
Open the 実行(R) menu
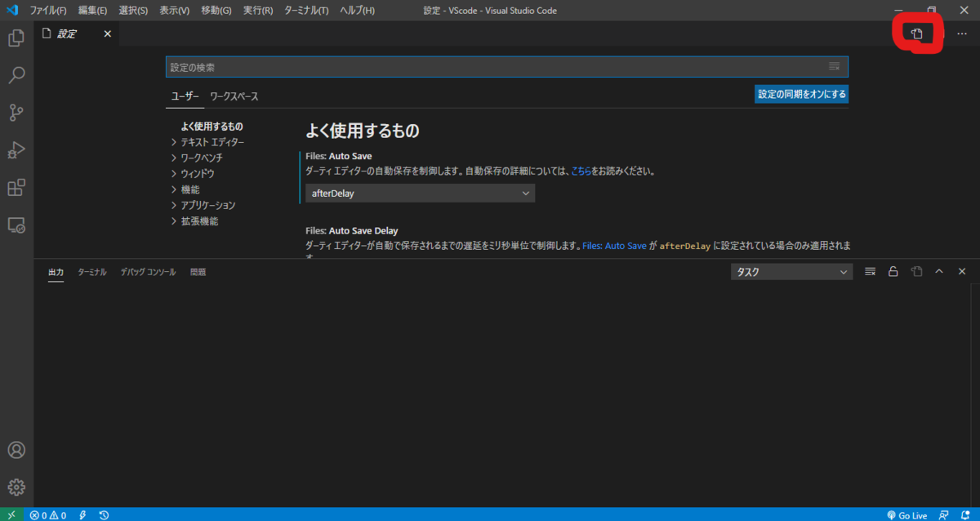tap(258, 11)
